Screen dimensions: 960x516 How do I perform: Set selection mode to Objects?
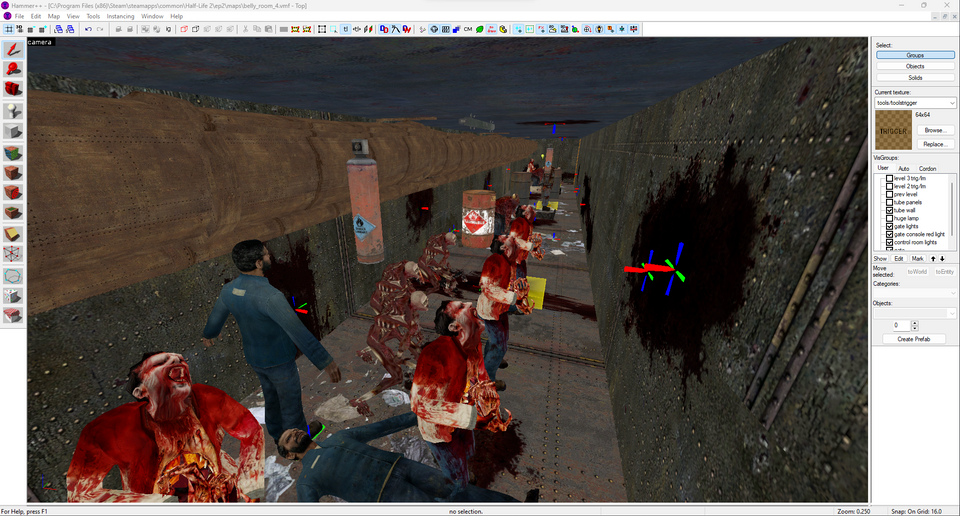pyautogui.click(x=915, y=66)
